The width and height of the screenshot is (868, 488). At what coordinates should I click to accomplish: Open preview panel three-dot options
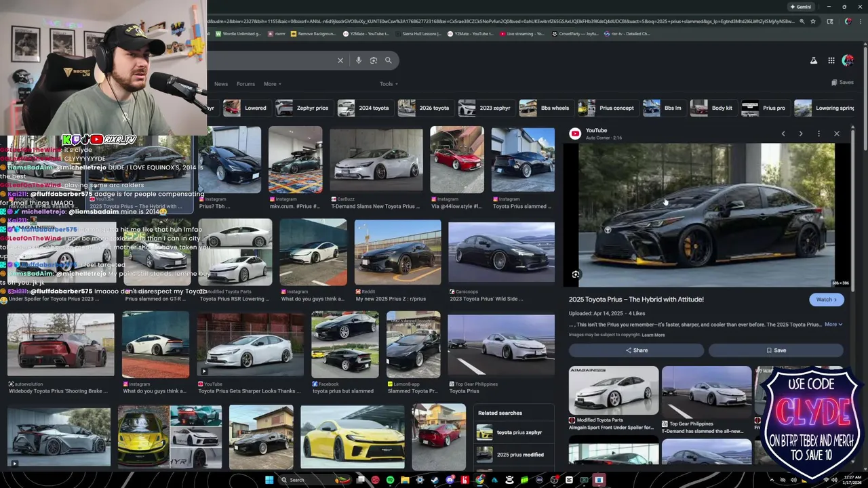coord(818,134)
